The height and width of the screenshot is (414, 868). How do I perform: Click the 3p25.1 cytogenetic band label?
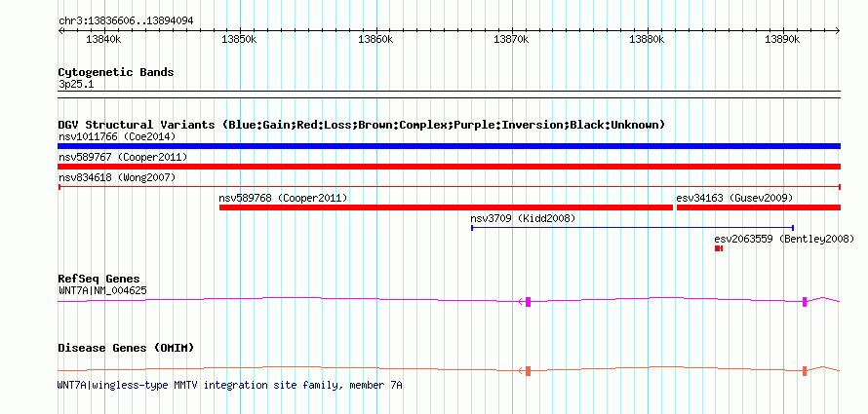76,84
